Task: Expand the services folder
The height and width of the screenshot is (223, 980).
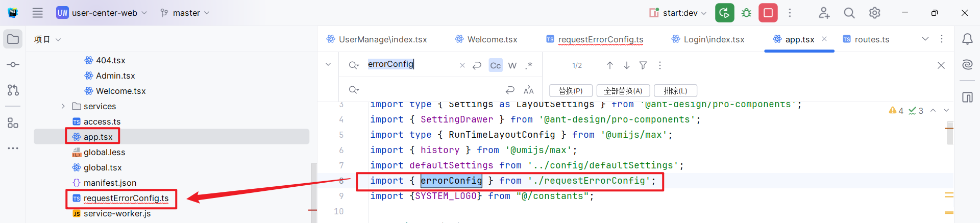Action: (63, 106)
